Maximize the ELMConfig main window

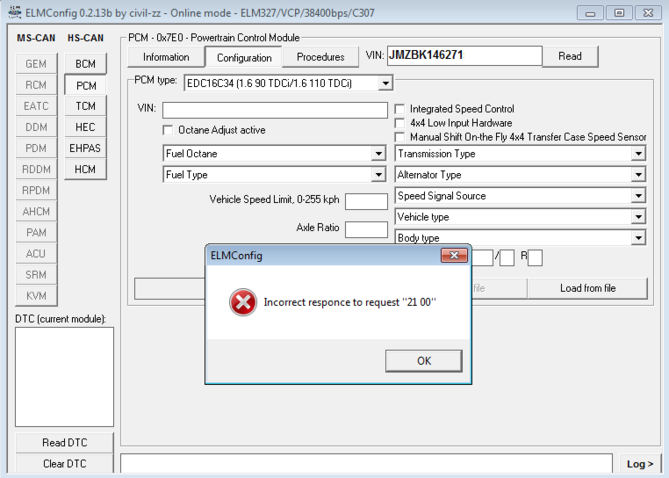[619, 13]
